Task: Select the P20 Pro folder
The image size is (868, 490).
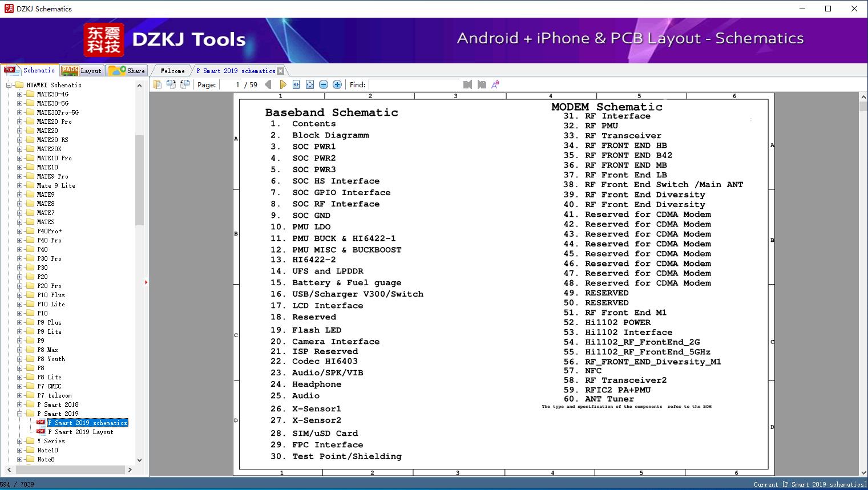Action: 49,286
